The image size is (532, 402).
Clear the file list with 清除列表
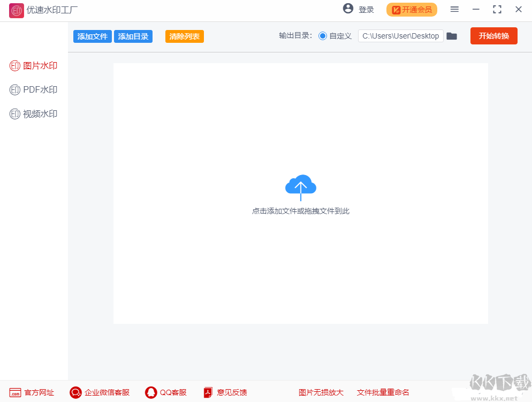184,36
